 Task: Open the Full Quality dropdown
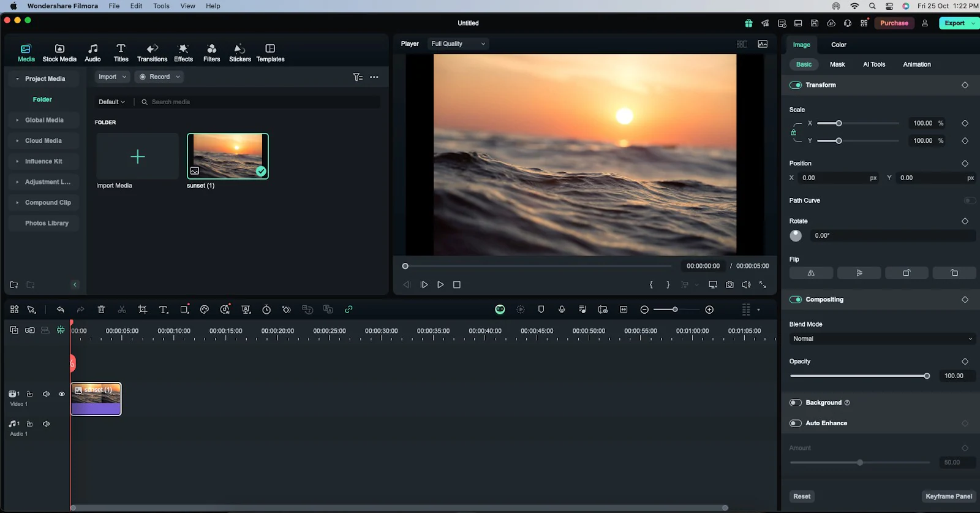[458, 44]
